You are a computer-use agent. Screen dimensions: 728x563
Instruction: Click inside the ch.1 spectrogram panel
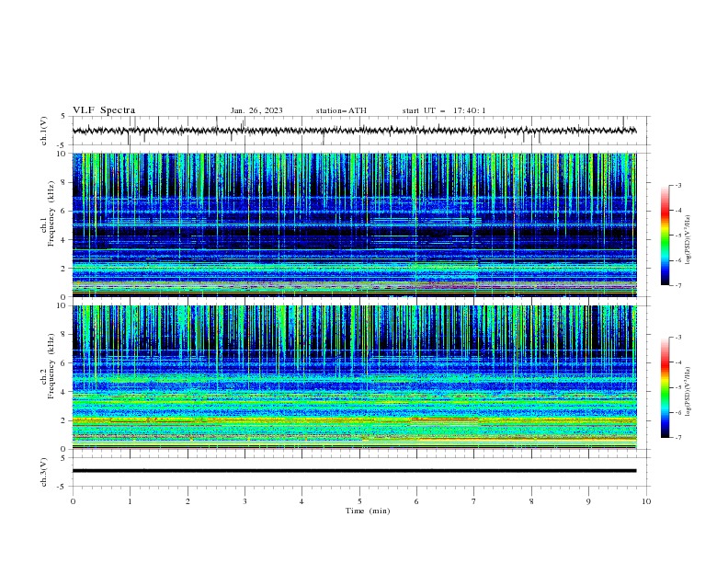354,224
